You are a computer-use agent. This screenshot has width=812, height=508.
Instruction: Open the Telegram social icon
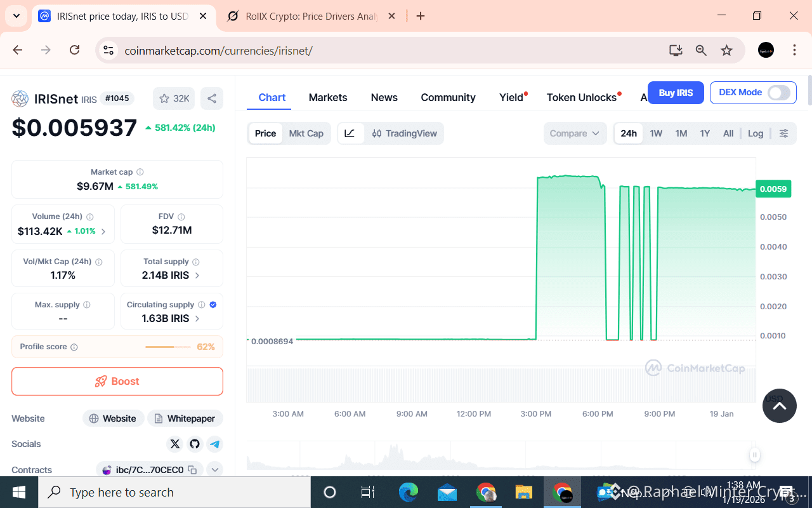214,444
